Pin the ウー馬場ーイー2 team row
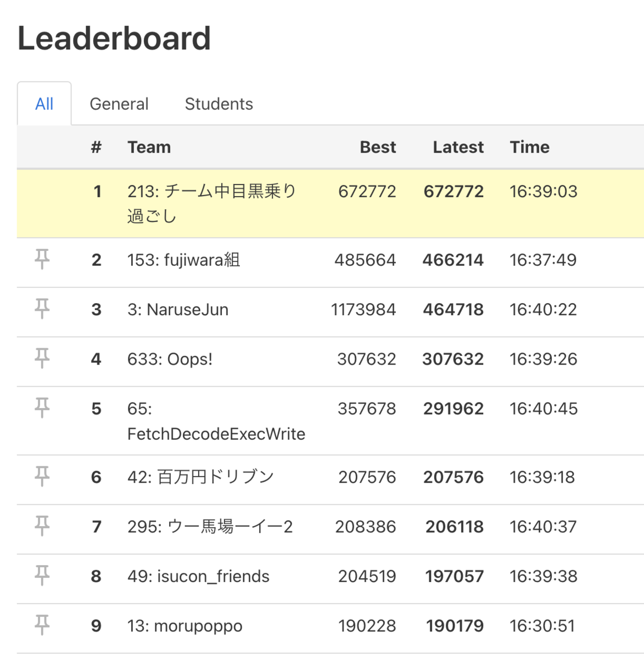This screenshot has height=659, width=644. click(x=42, y=526)
